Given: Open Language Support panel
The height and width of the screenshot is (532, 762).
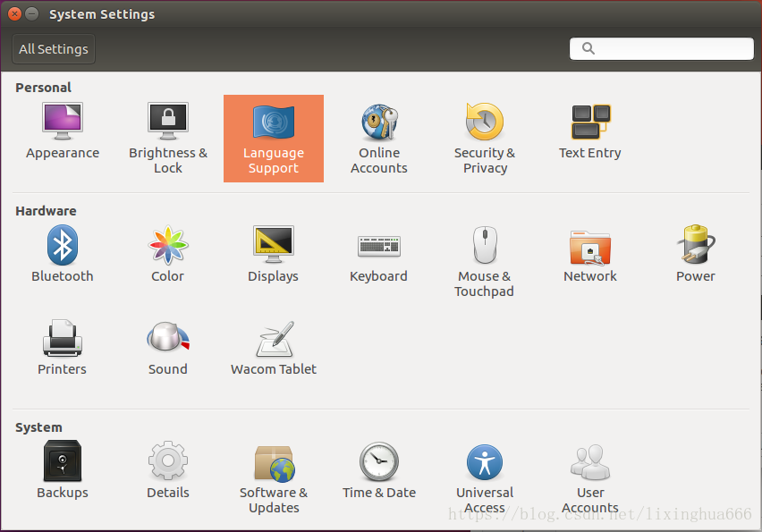Looking at the screenshot, I should pos(274,139).
